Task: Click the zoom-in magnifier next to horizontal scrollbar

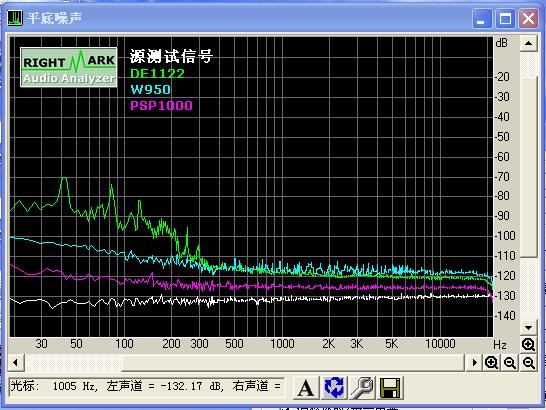Action: (491, 363)
